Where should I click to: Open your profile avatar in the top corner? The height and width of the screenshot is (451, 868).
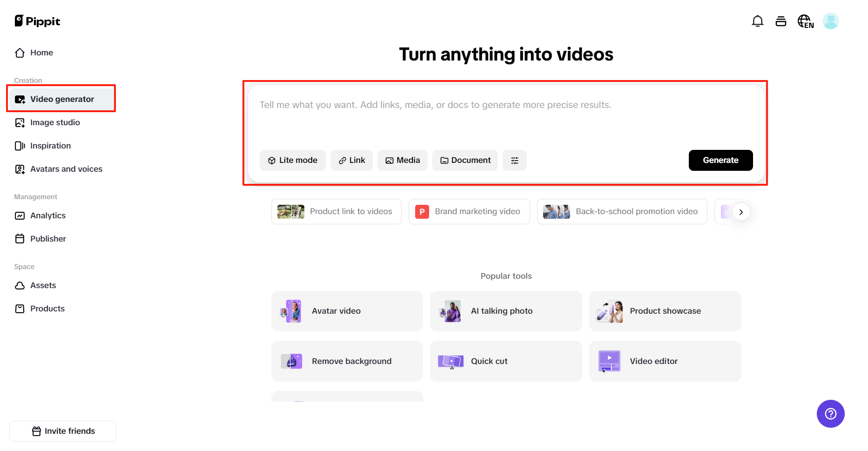tap(831, 21)
